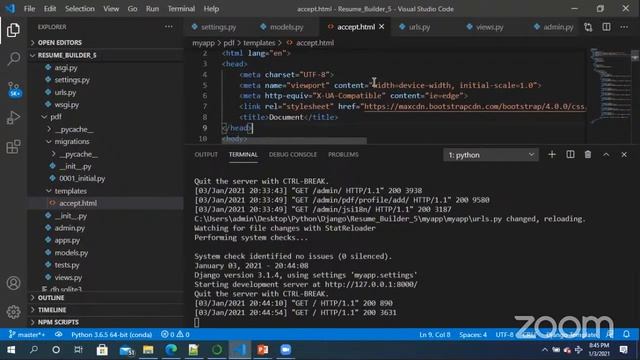Open File Explorer from taskbar
Image resolution: width=640 pixels, height=360 pixels.
(x=148, y=350)
